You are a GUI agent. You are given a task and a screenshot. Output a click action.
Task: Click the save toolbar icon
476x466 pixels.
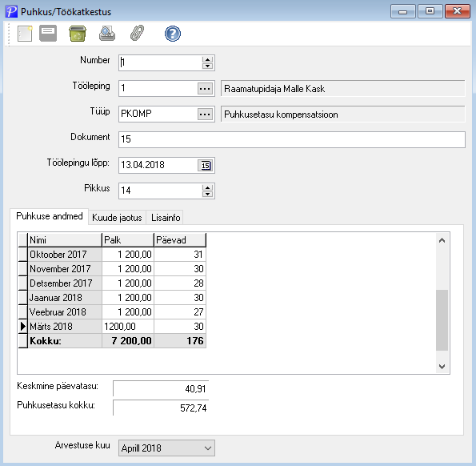point(48,33)
